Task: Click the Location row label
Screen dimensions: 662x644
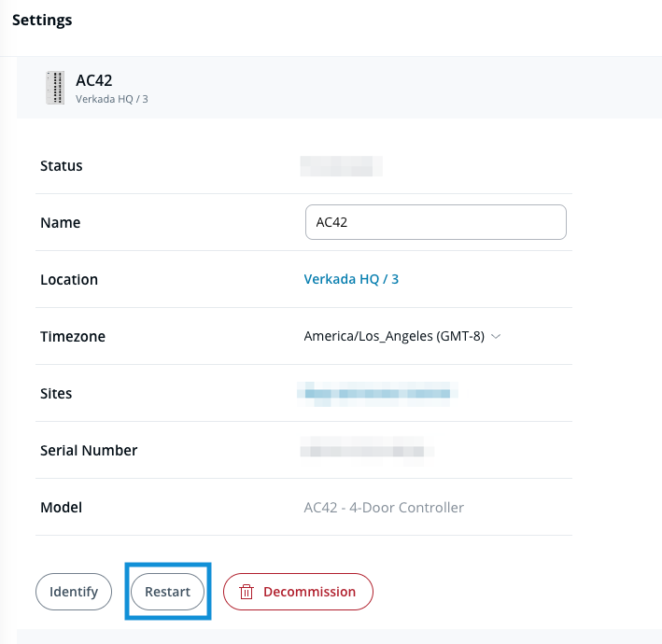Action: click(x=69, y=280)
